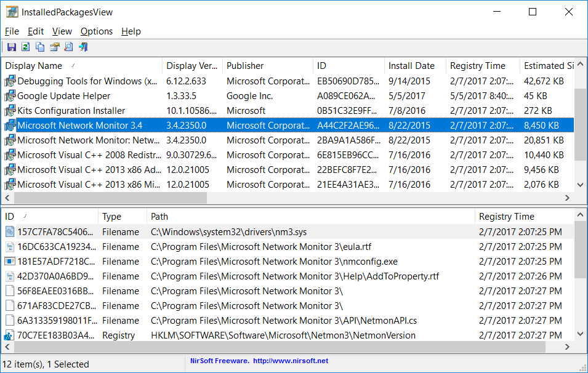This screenshot has width=588, height=373.
Task: Click the package icon beside Google Update Helper
Action: [x=9, y=95]
